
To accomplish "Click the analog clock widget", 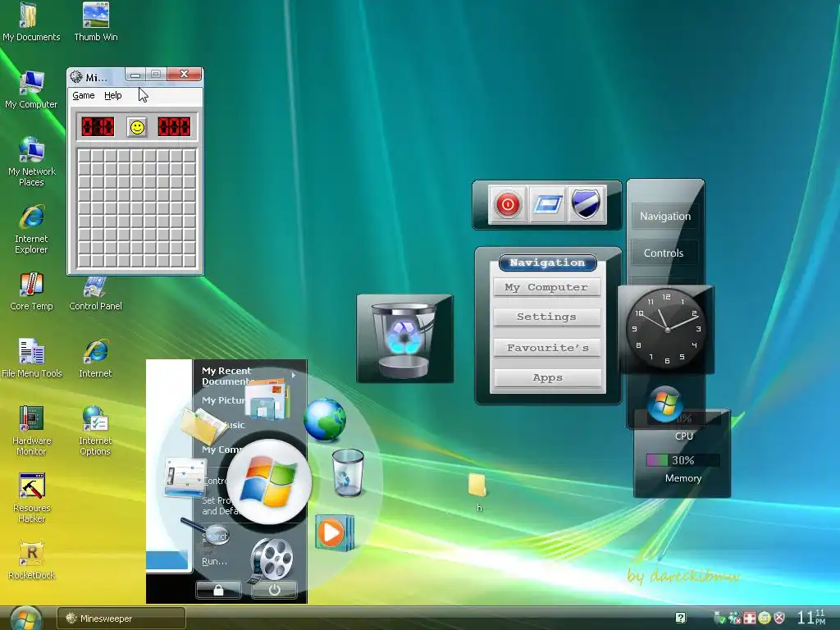I will coord(666,328).
